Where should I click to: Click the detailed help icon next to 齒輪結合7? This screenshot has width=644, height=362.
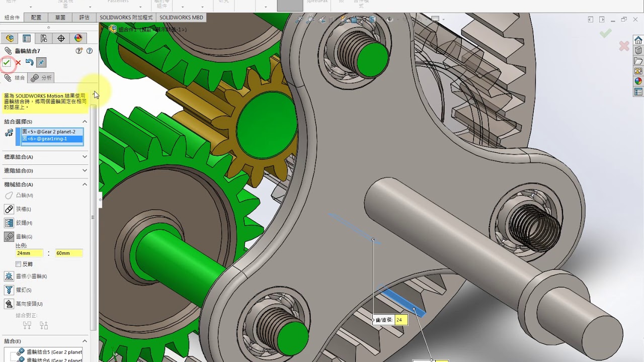click(79, 51)
